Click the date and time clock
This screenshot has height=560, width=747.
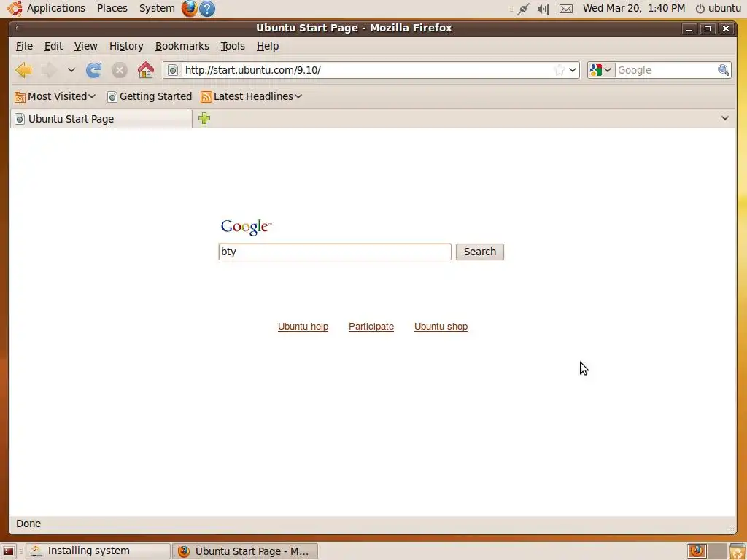634,8
